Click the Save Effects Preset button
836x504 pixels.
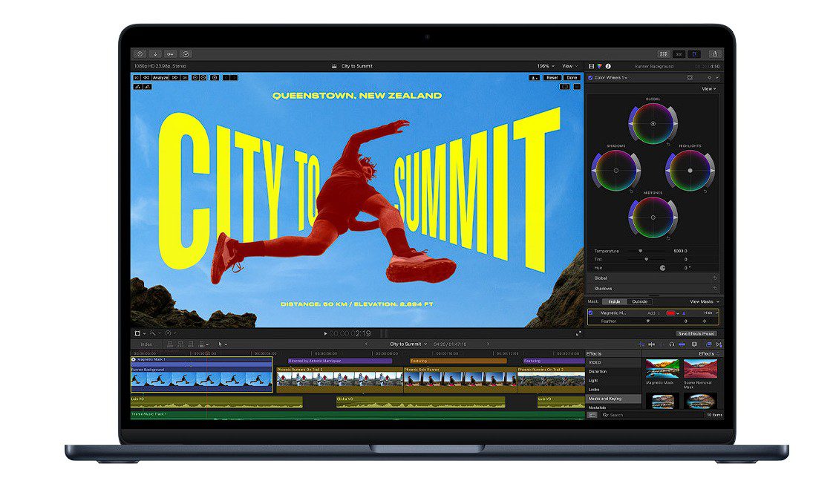pos(696,333)
